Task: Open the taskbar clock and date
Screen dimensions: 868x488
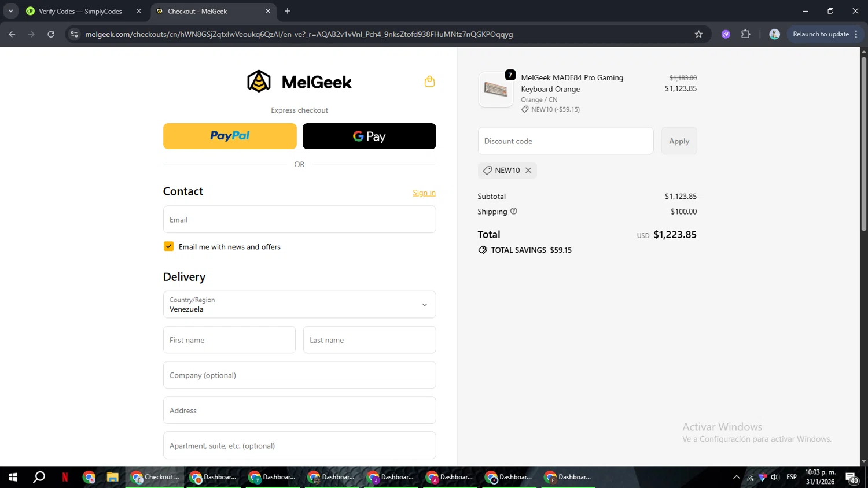Action: click(821, 477)
